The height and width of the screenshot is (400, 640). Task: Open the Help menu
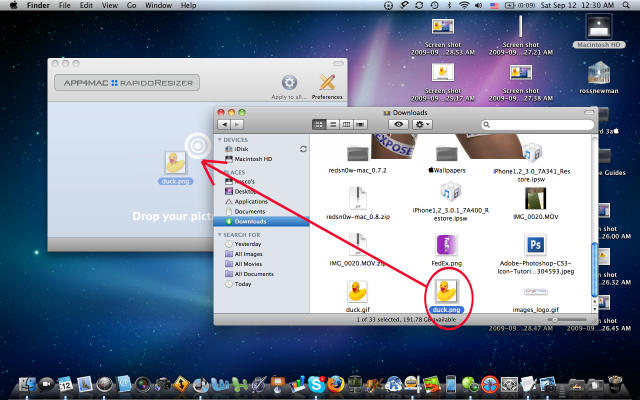tap(188, 5)
